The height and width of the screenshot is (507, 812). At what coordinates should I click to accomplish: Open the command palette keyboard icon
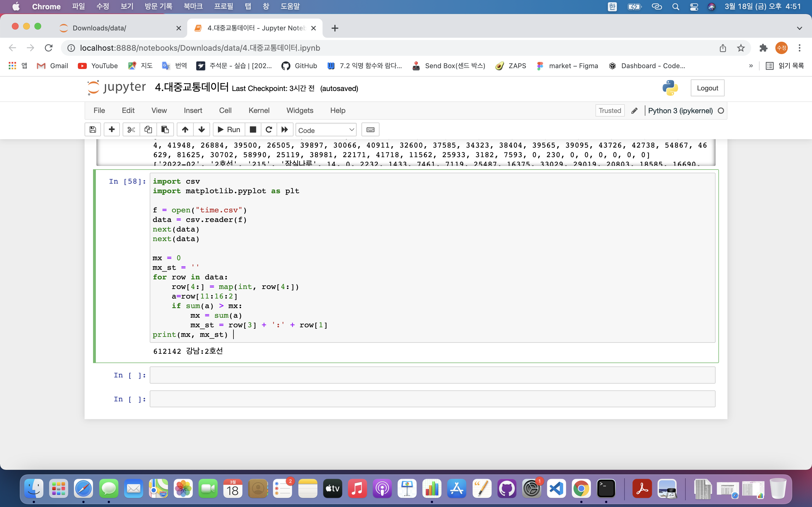coord(370,130)
